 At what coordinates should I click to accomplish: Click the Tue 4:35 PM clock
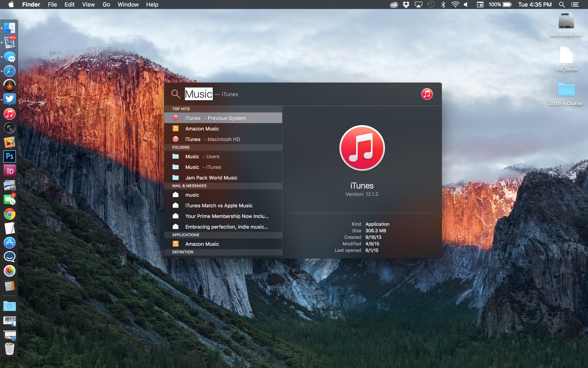tap(535, 5)
